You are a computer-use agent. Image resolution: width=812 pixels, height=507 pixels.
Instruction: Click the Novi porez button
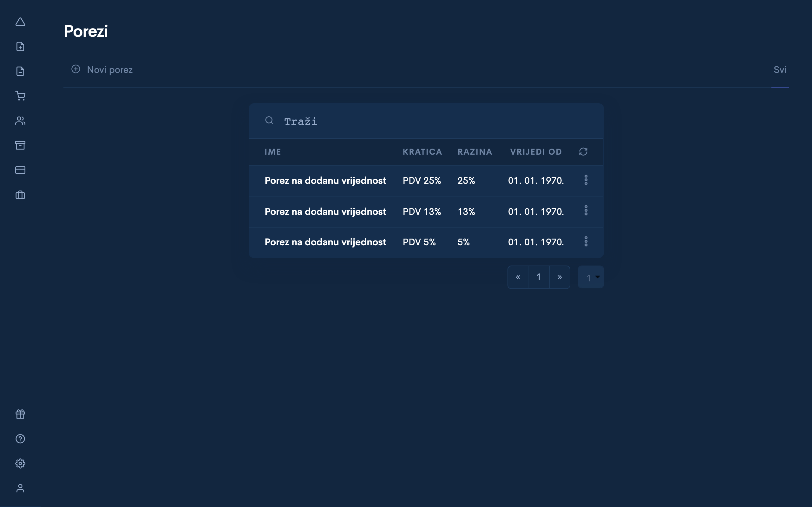(102, 70)
